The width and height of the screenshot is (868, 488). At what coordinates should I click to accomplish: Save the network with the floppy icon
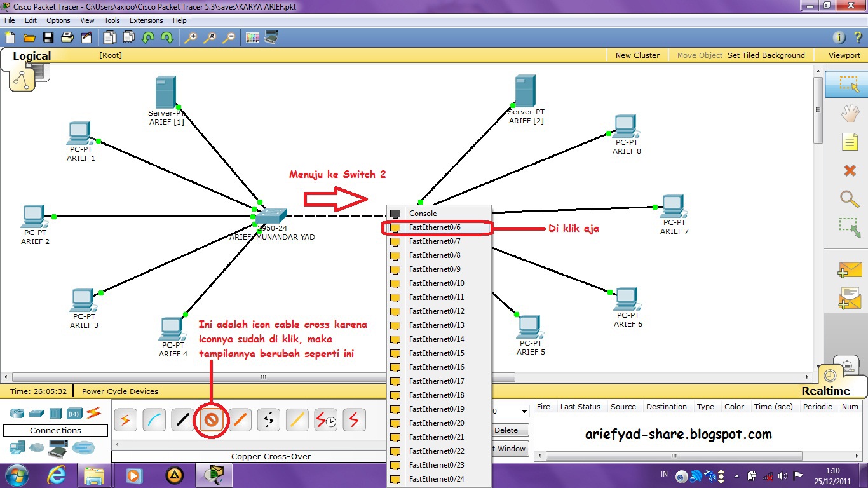point(48,37)
